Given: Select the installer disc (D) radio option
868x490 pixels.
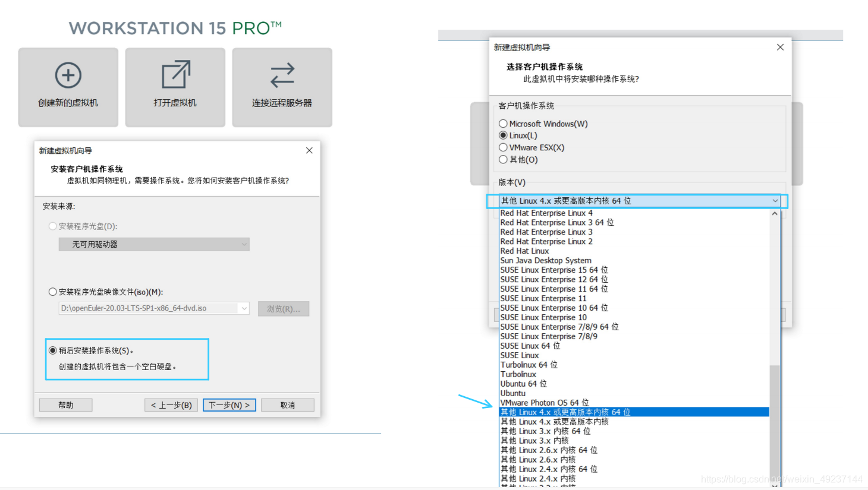Looking at the screenshot, I should coord(53,226).
